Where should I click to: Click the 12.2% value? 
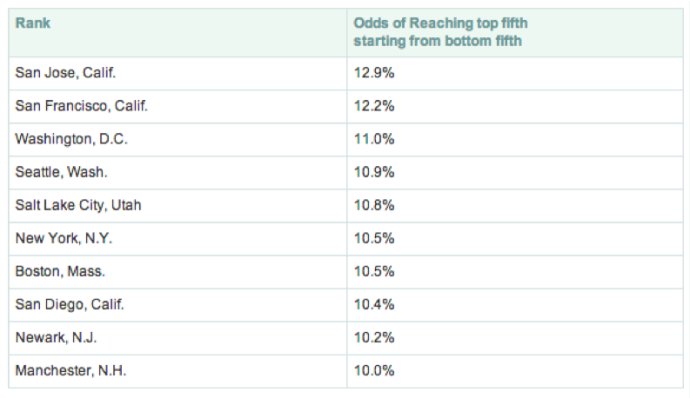point(374,106)
